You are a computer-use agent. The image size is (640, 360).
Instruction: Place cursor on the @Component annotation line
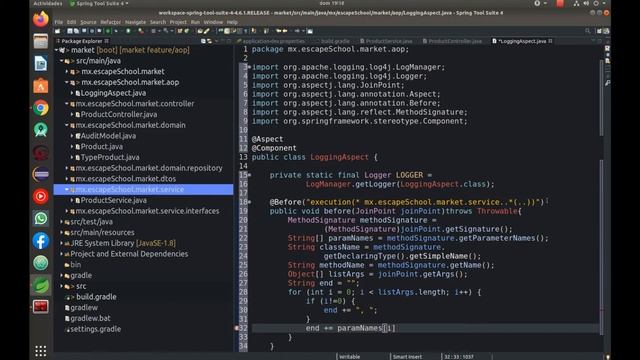coord(274,148)
